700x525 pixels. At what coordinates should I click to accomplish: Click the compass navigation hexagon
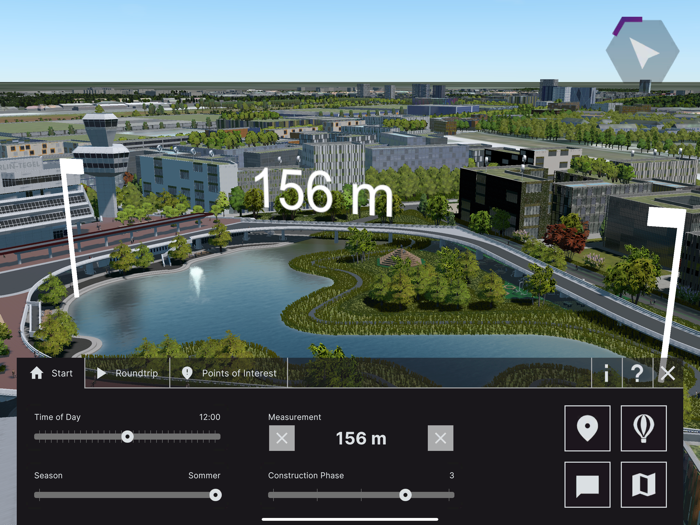[x=642, y=51]
